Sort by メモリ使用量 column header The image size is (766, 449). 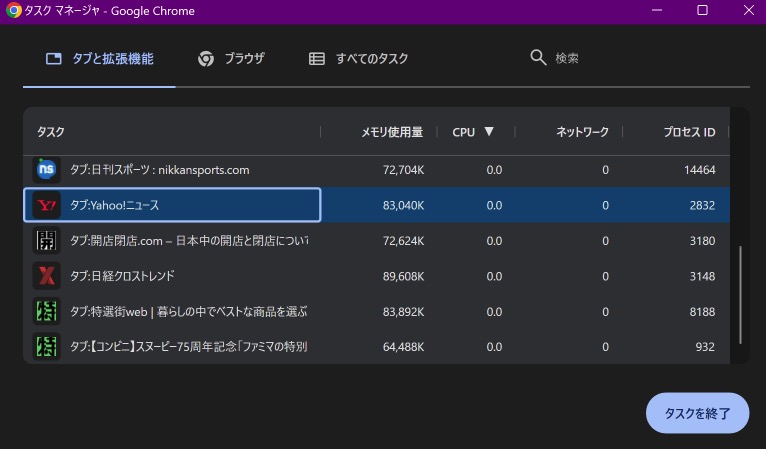click(392, 132)
